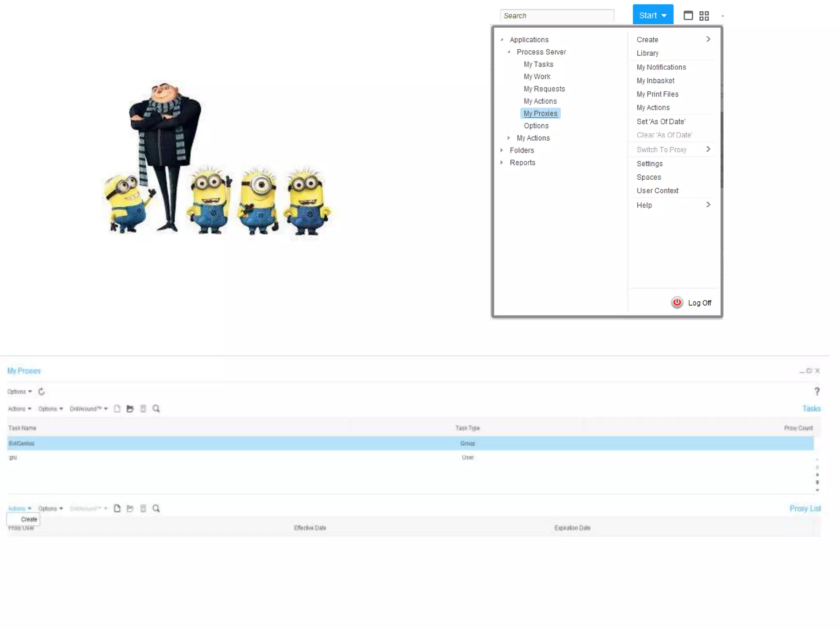Viewport: 840px width, 630px height.
Task: Open the blue Start dropdown button
Action: click(x=653, y=15)
